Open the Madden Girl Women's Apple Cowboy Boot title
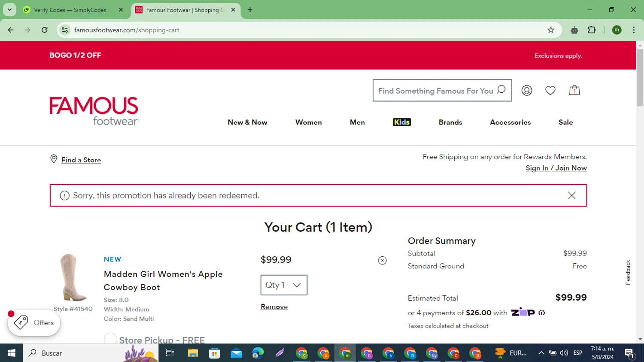 click(163, 281)
